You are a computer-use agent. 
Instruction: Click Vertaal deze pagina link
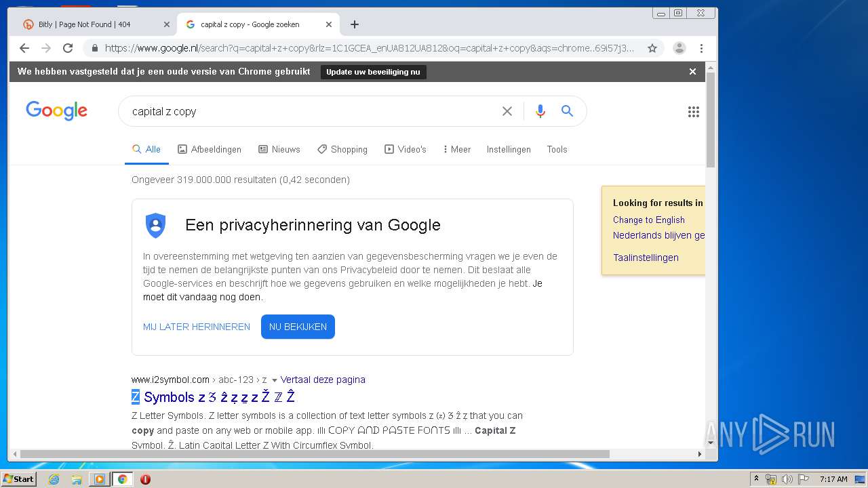pos(323,380)
